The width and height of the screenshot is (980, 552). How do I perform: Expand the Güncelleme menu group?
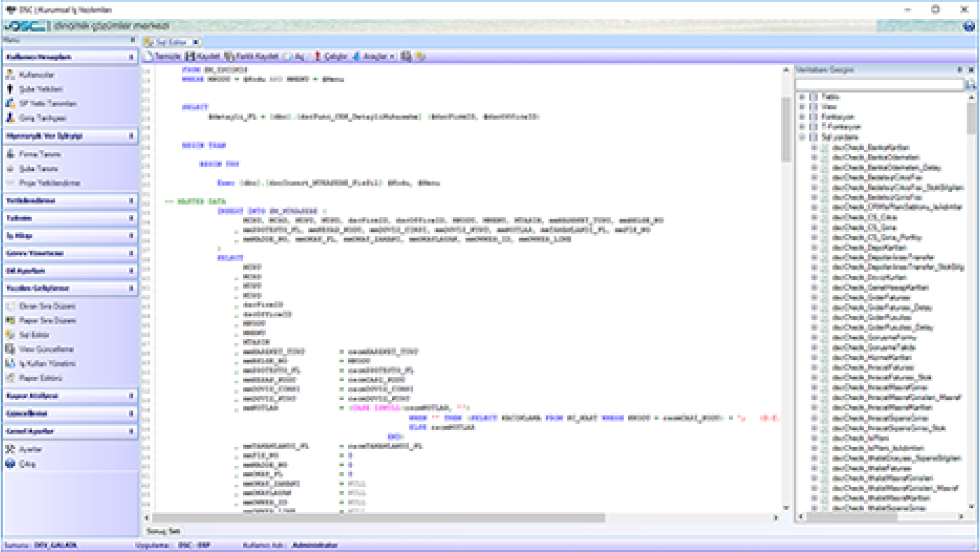click(132, 413)
